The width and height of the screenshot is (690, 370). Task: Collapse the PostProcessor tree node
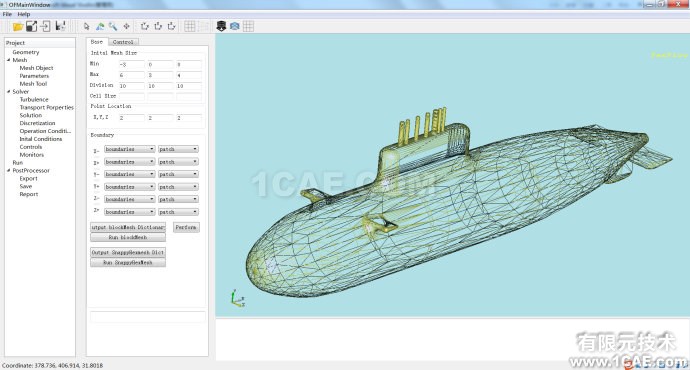point(8,170)
